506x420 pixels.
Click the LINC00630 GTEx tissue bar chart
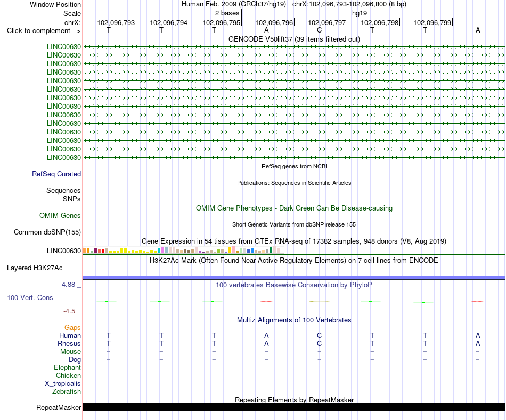(x=183, y=250)
